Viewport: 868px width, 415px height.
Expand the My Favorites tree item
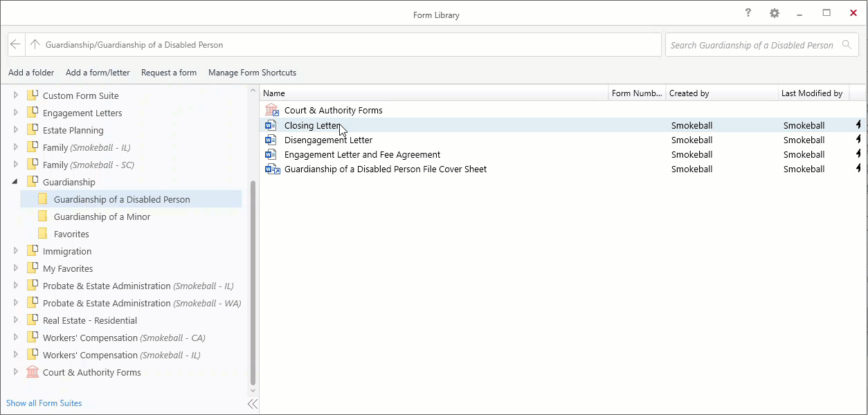[x=15, y=268]
